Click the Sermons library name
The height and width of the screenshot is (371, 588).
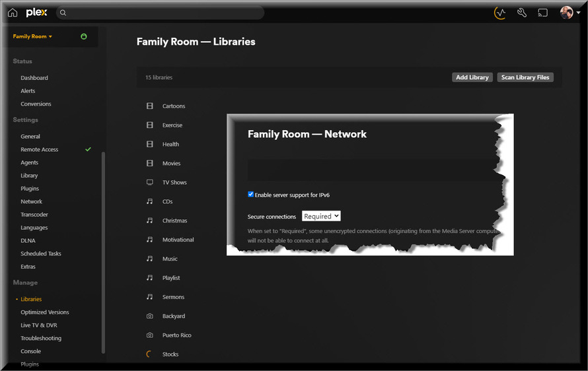pos(173,297)
